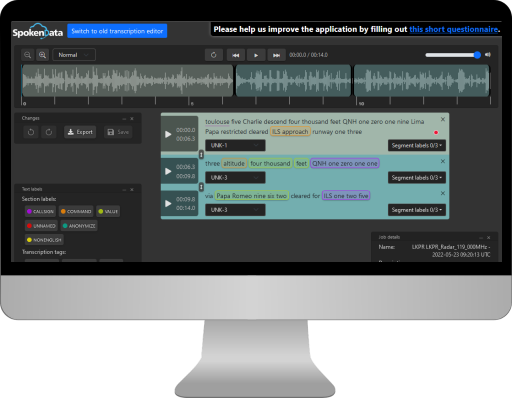Undo the last change
The height and width of the screenshot is (398, 512).
coord(31,132)
